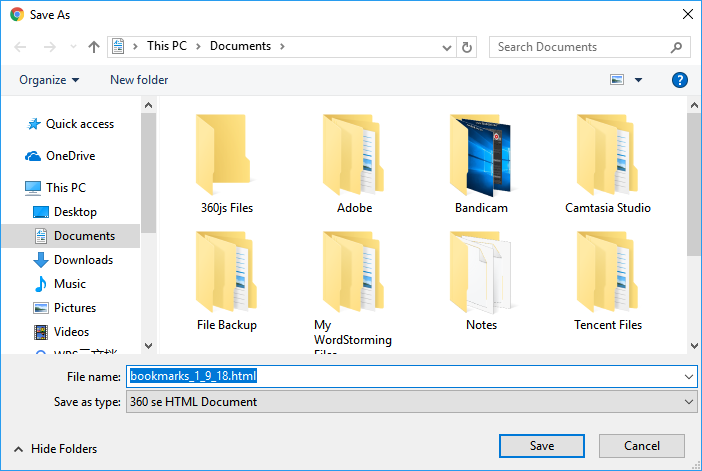
Task: Click the Up one level arrow
Action: 94,47
